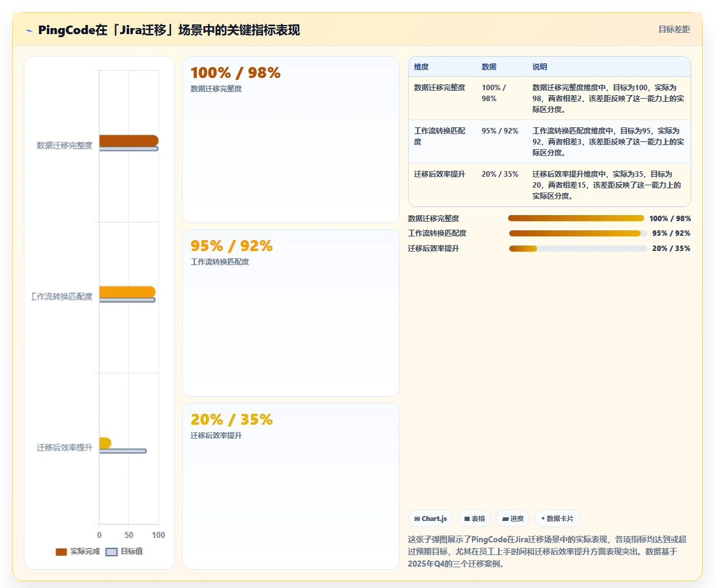
Task: Click the 数据迁移完整度 caption in the first card
Action: click(x=216, y=89)
